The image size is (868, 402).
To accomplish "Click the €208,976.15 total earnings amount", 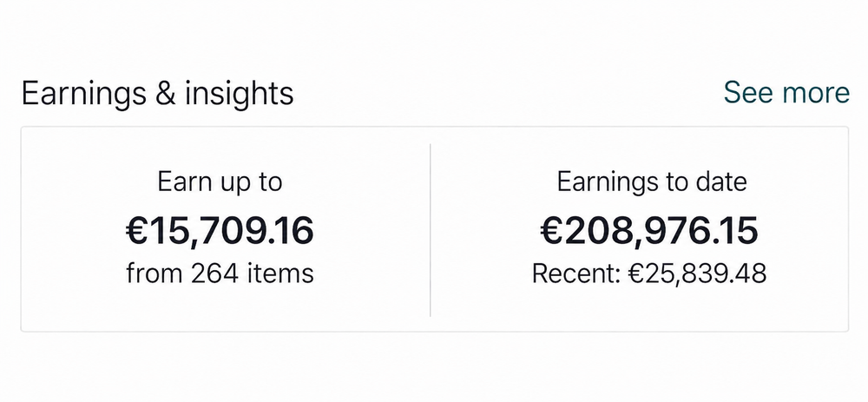I will coord(648,231).
